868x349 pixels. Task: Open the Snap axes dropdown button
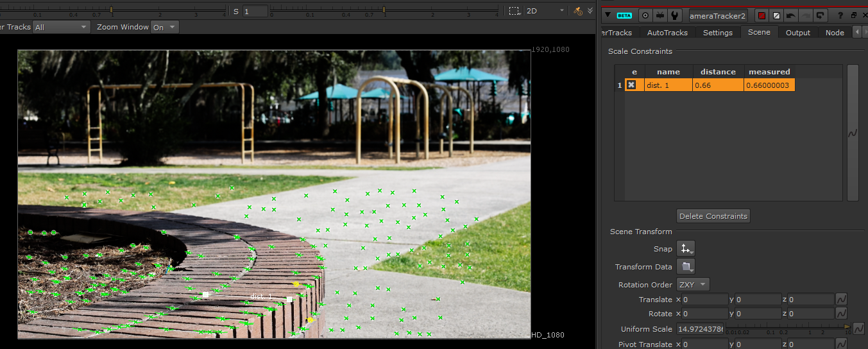pos(686,249)
